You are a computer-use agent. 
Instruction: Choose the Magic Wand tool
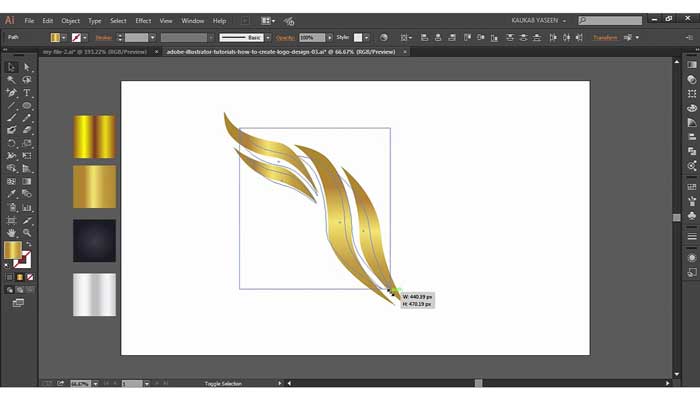[x=11, y=80]
